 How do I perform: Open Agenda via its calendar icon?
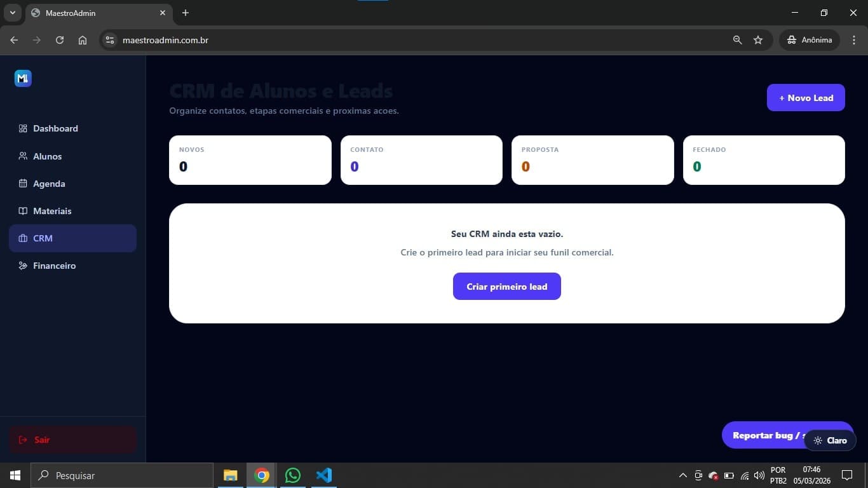[22, 184]
